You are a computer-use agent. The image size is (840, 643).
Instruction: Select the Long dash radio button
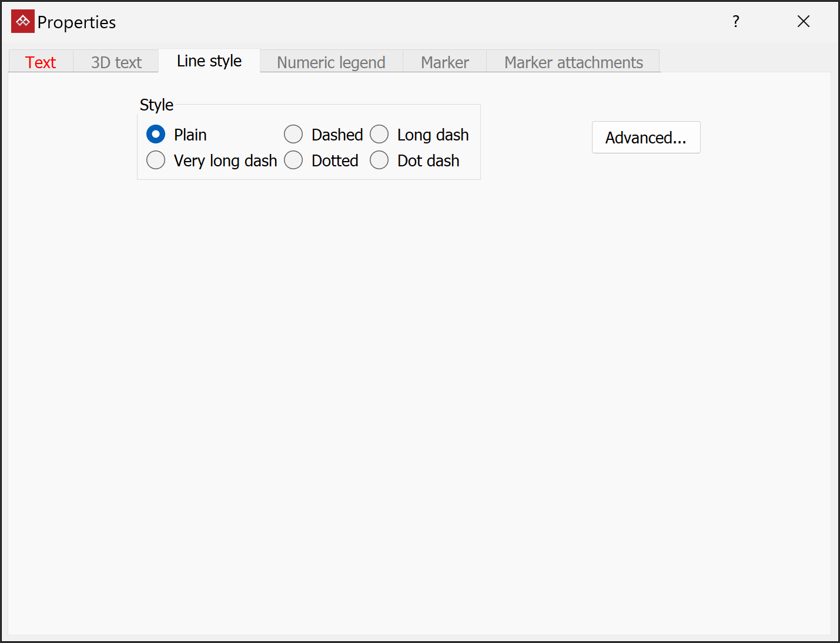point(379,135)
